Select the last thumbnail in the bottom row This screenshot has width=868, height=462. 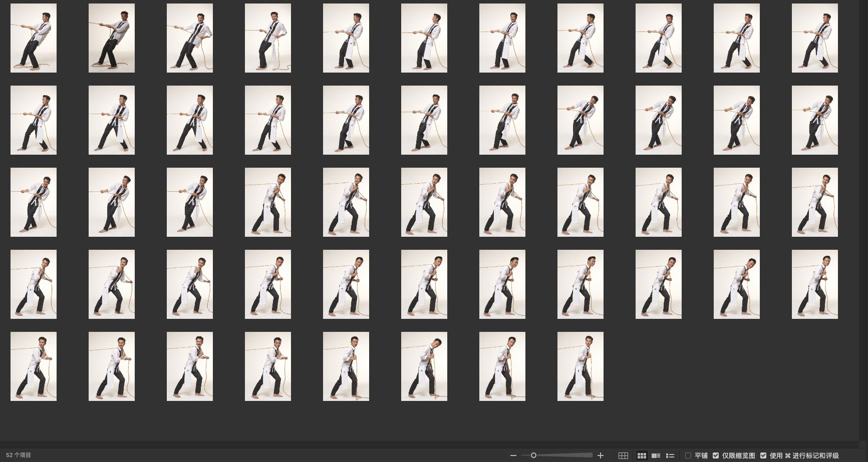pyautogui.click(x=580, y=366)
